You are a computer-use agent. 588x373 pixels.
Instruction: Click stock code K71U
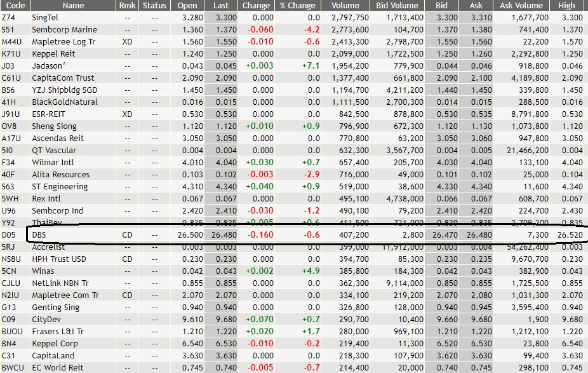(11, 53)
